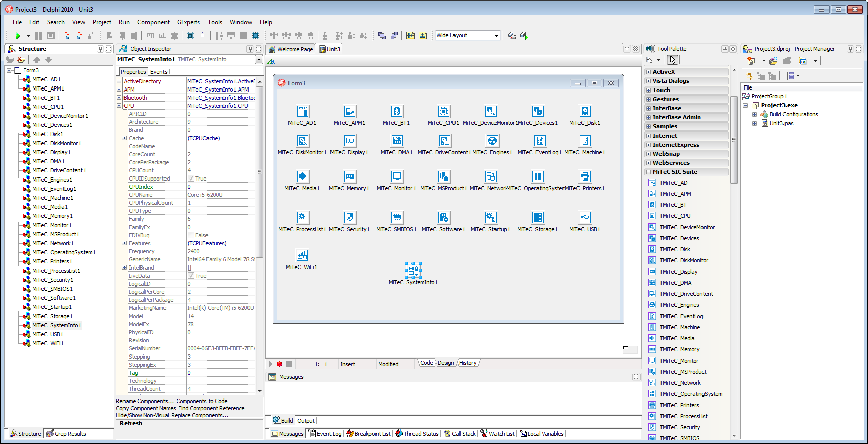Select the MiTeC_DMA1 component icon
The width and height of the screenshot is (868, 444).
[397, 141]
